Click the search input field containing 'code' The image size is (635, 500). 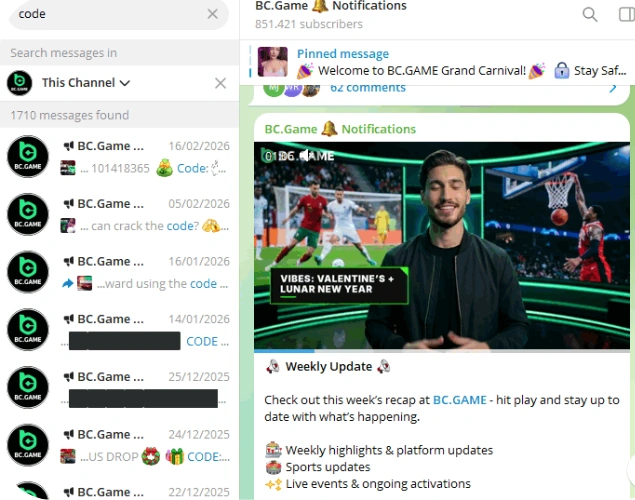[111, 14]
